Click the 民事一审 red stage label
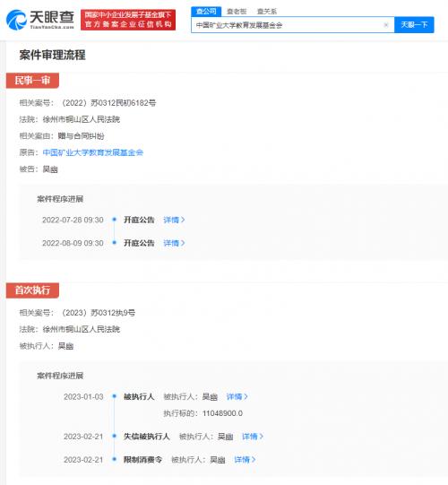Viewport: 448px width, 485px height. click(x=32, y=81)
